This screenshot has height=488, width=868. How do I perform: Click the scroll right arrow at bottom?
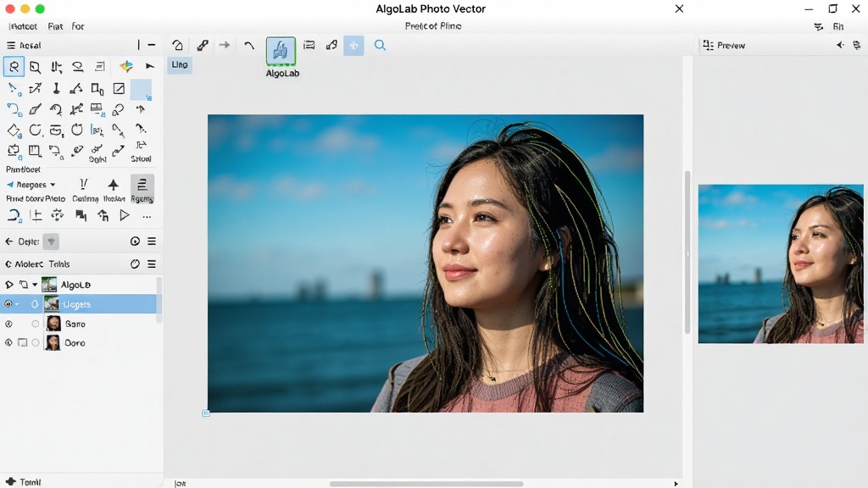[x=676, y=484]
